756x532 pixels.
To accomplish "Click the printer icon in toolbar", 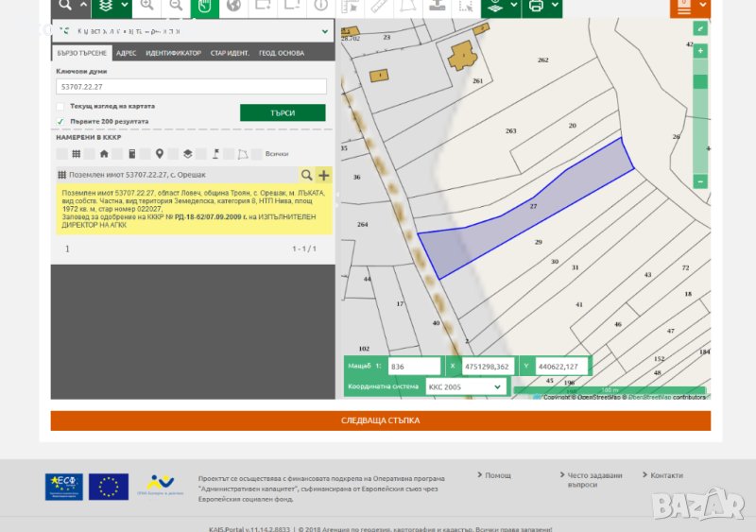I will 536,6.
